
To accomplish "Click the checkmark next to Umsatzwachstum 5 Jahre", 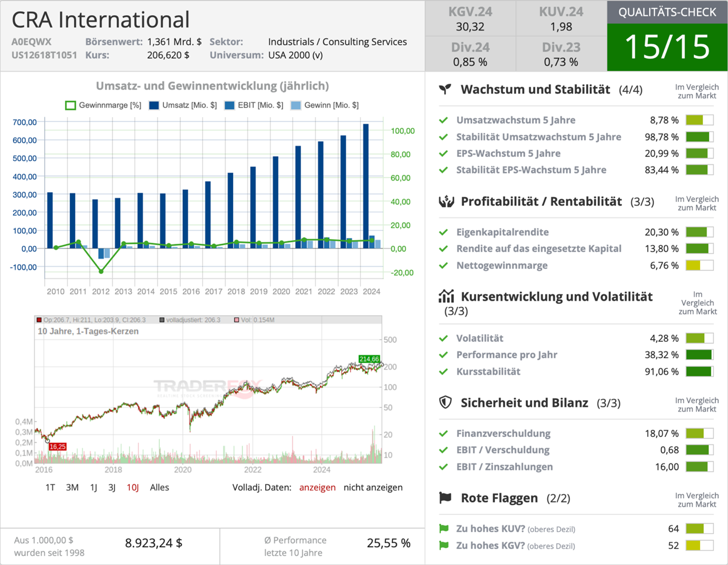I will 444,120.
